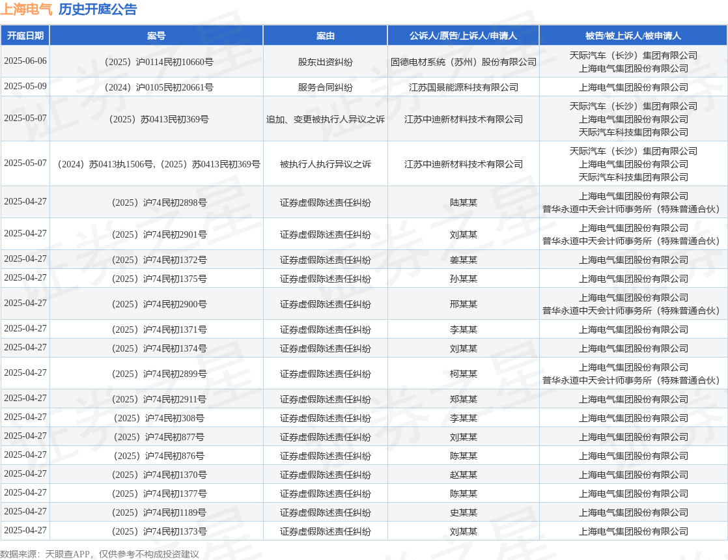The image size is (728, 560).
Task: Click the 上海电气 title text
Action: click(x=27, y=9)
